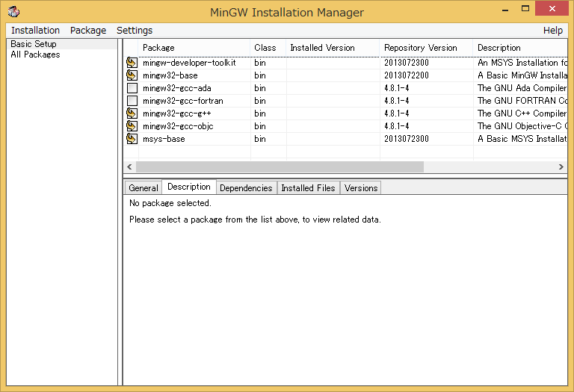Screen dimensions: 574x392
Task: Click the horizontal scrollbar left arrow
Action: pos(129,167)
